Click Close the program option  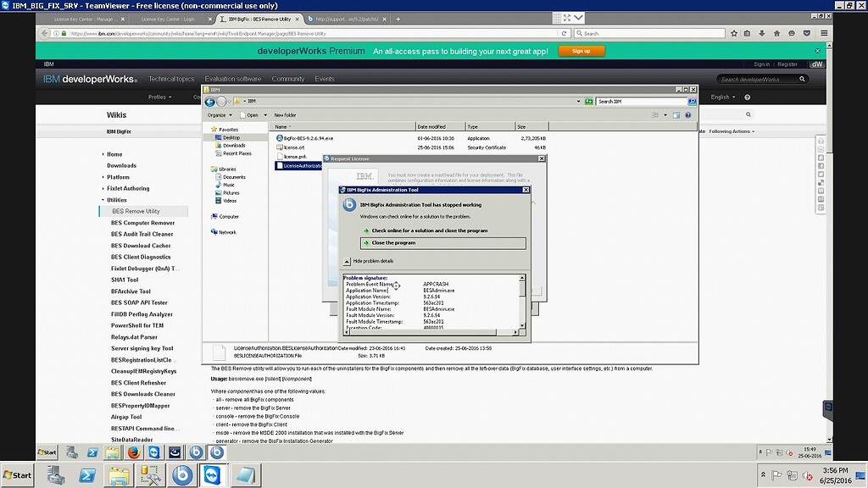click(393, 243)
